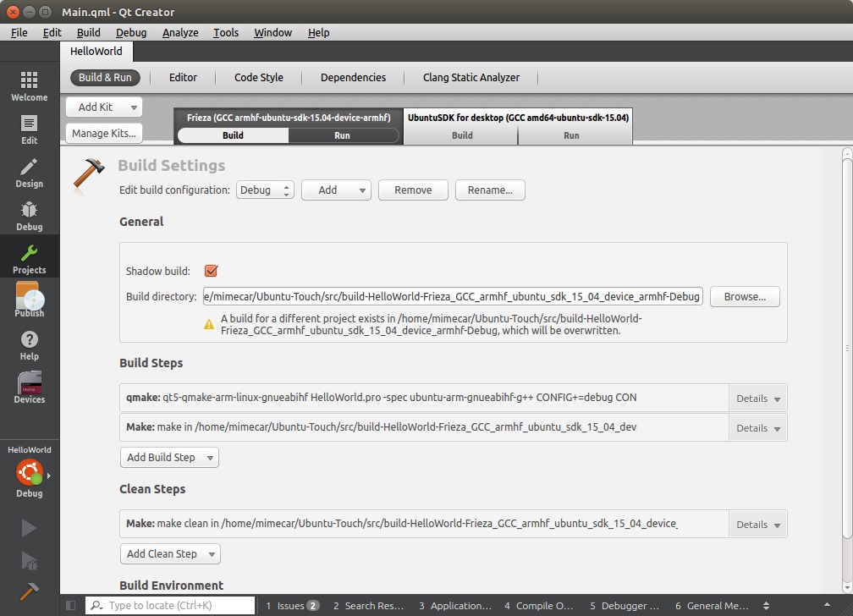Screen dimensions: 853x616
Task: Open the Add Build Step dropdown
Action: (x=170, y=458)
